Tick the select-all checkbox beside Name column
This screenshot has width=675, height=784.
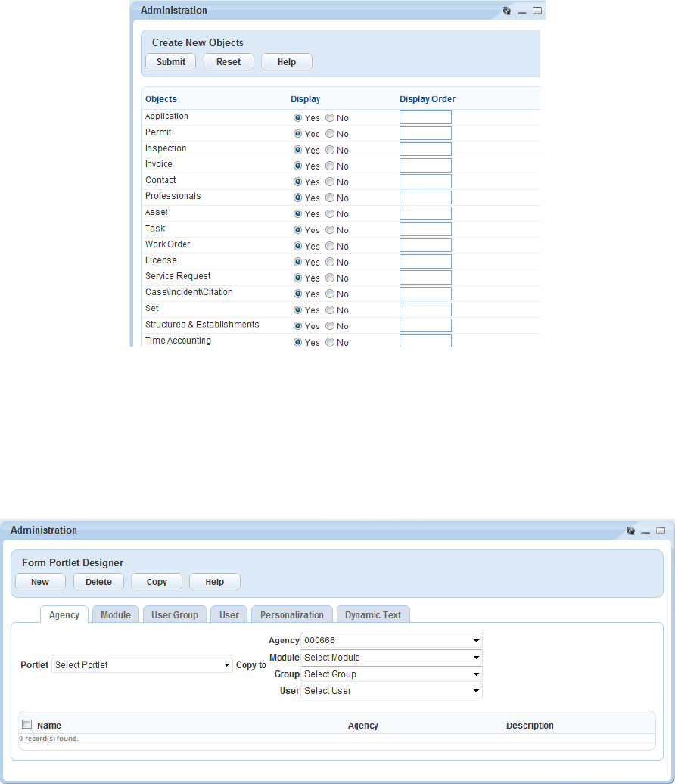27,724
